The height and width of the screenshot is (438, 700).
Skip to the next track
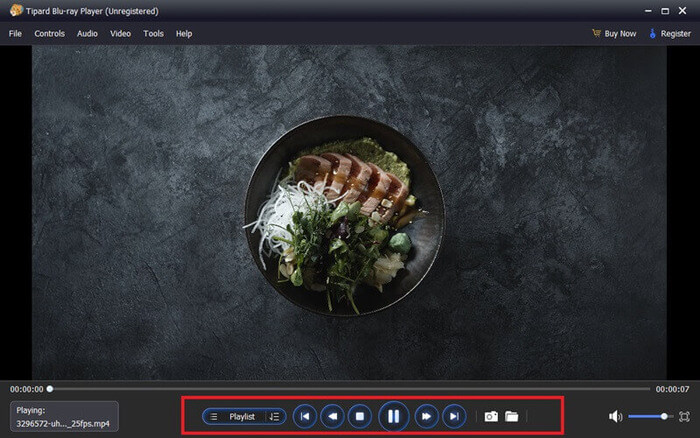coord(454,416)
